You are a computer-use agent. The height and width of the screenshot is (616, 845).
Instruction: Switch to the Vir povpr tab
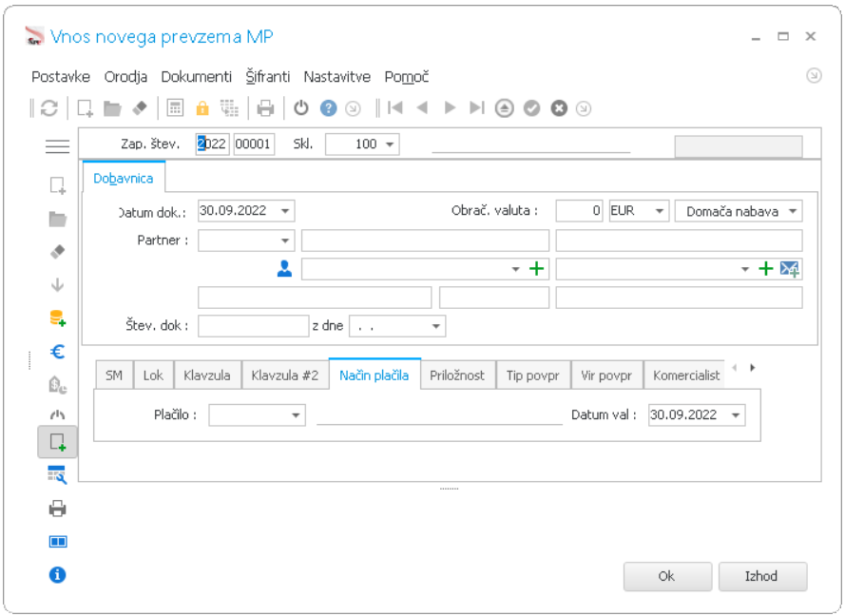606,375
